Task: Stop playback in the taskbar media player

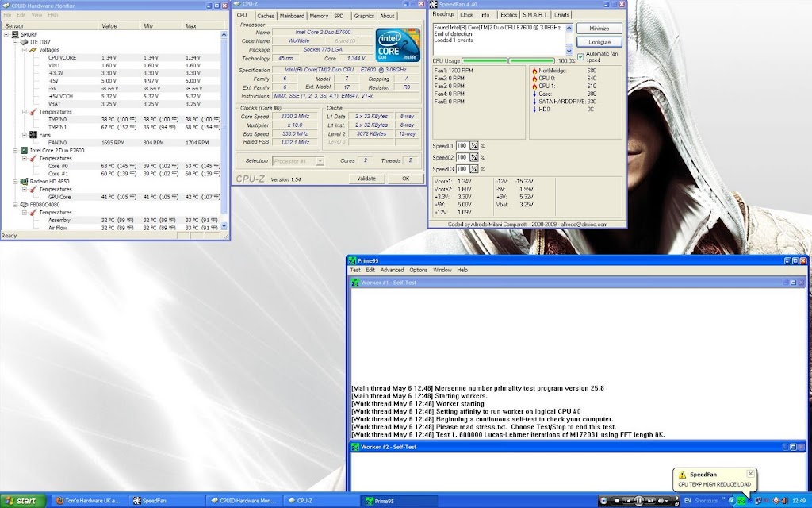Action: pos(616,501)
